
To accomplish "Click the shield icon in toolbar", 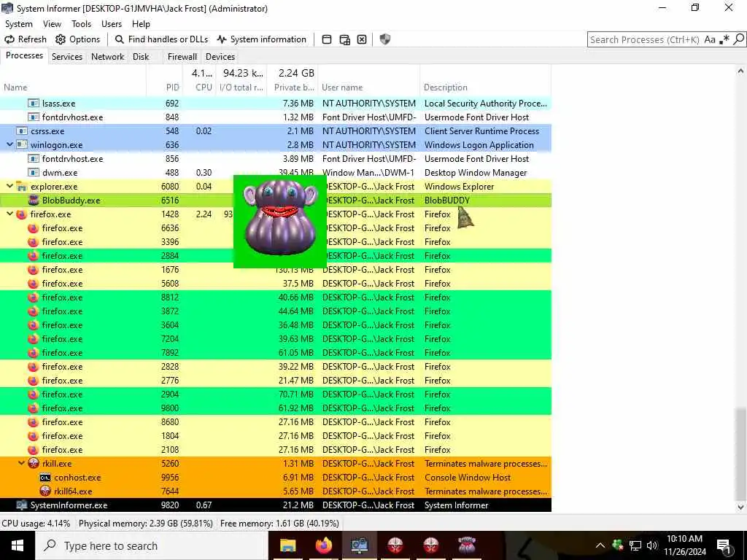I will (385, 39).
